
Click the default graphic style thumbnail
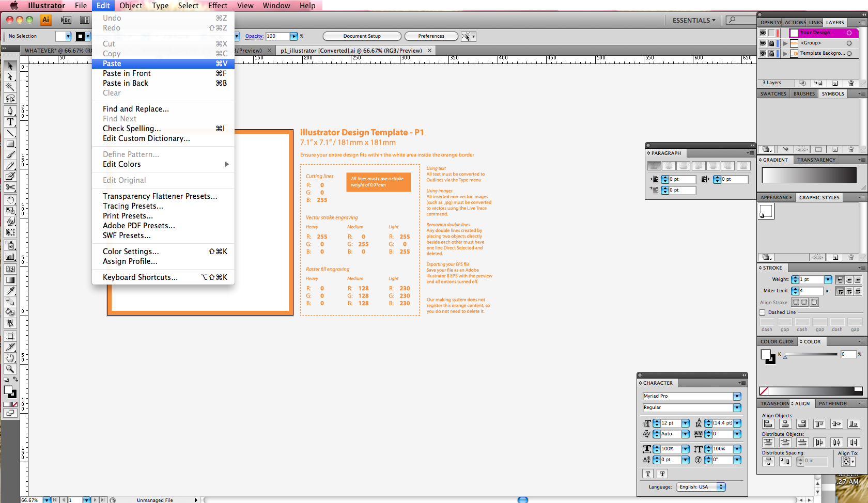tap(766, 211)
